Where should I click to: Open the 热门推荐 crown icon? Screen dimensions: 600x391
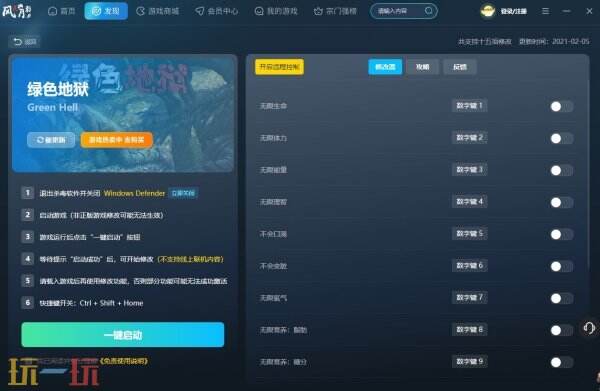[x=318, y=11]
